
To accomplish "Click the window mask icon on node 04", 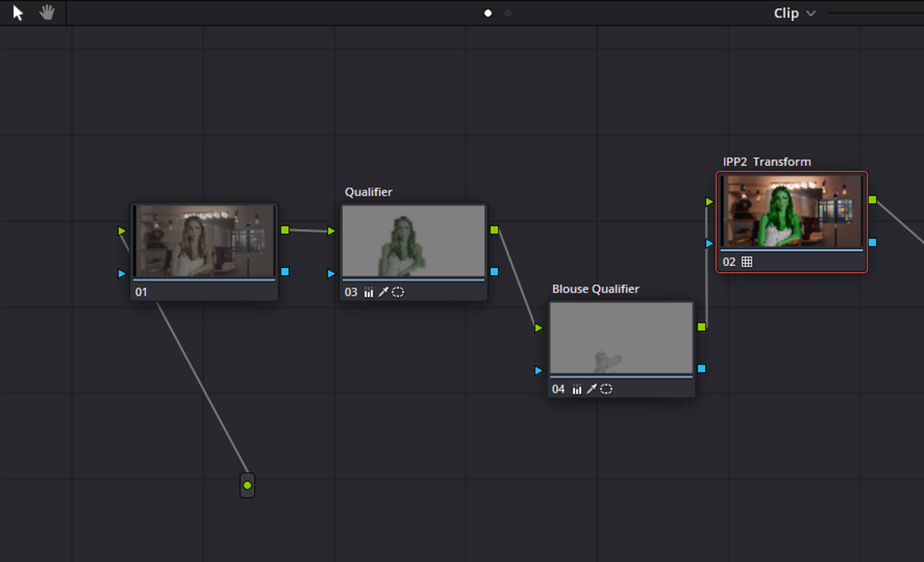I will click(606, 389).
